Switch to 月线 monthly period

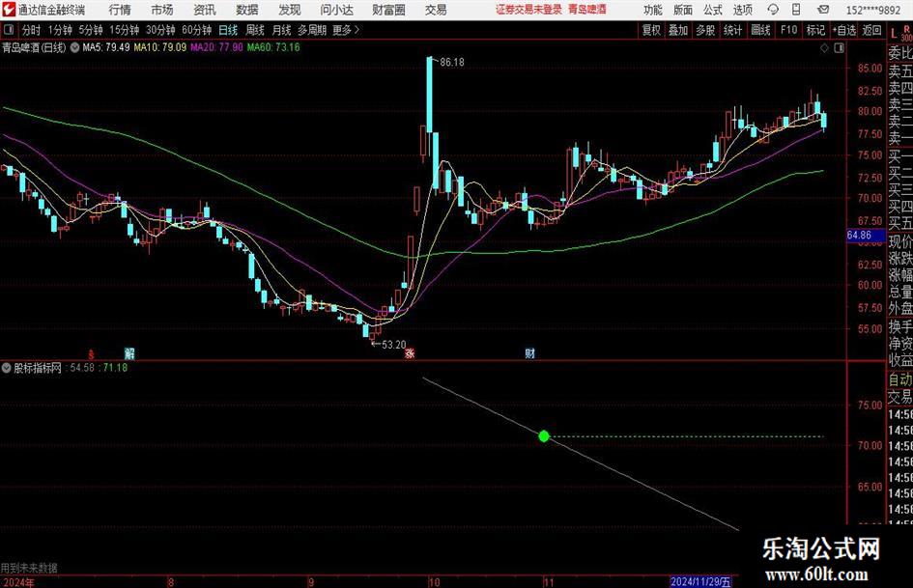click(282, 30)
